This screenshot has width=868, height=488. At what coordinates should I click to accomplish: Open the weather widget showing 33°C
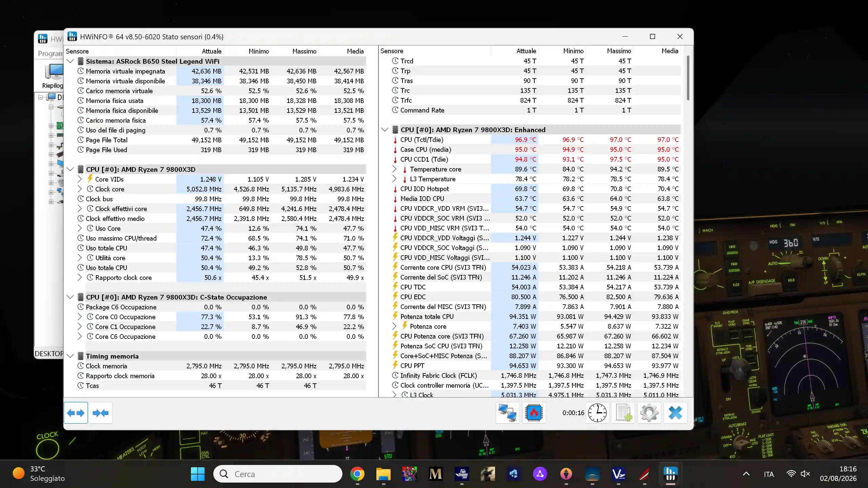click(39, 474)
